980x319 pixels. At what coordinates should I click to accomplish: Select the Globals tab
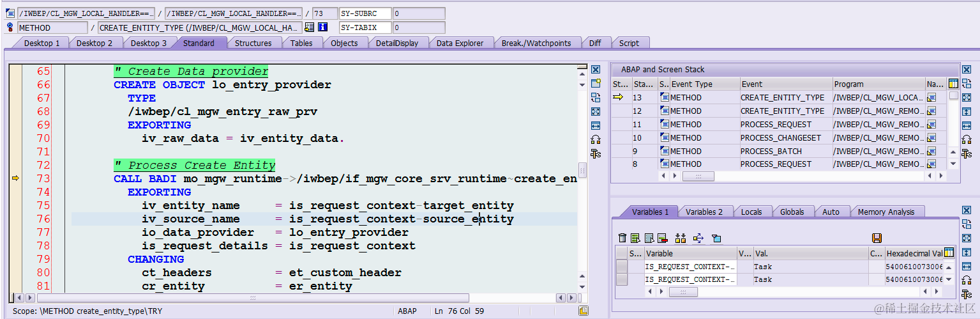click(x=792, y=212)
